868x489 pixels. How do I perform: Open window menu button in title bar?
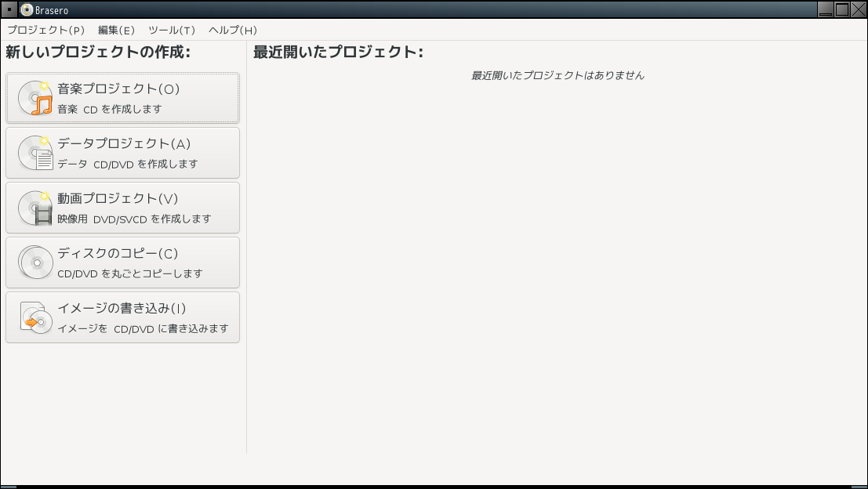[9, 9]
